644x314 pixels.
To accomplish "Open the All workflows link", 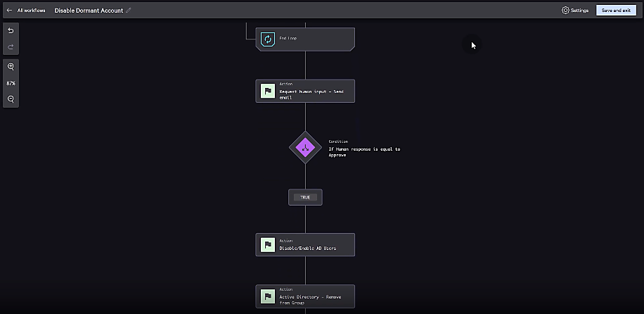I will point(31,11).
